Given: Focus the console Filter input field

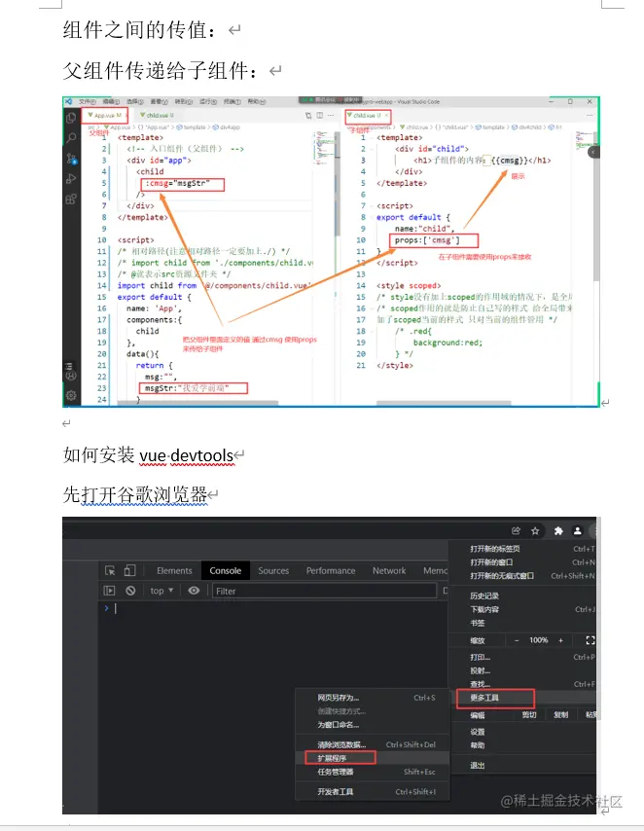Looking at the screenshot, I should (324, 591).
